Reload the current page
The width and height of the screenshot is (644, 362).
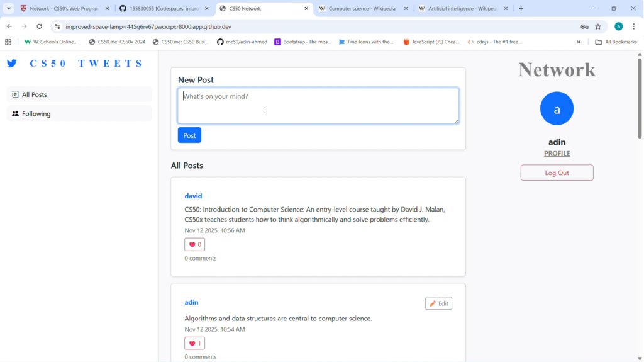(40, 26)
